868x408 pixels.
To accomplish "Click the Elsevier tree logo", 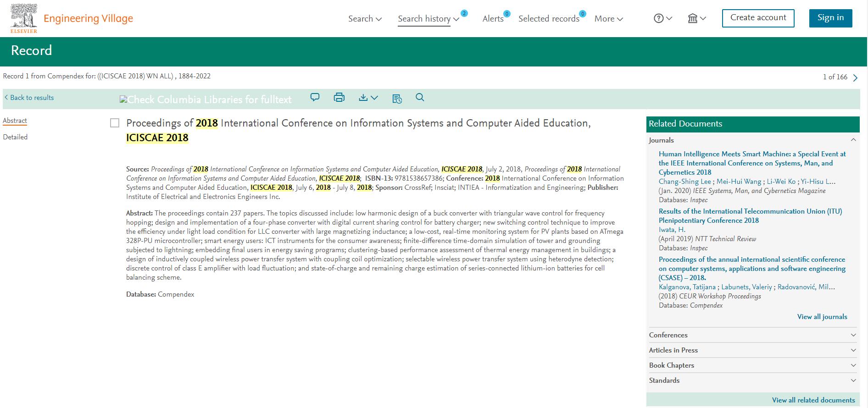I will pos(24,18).
